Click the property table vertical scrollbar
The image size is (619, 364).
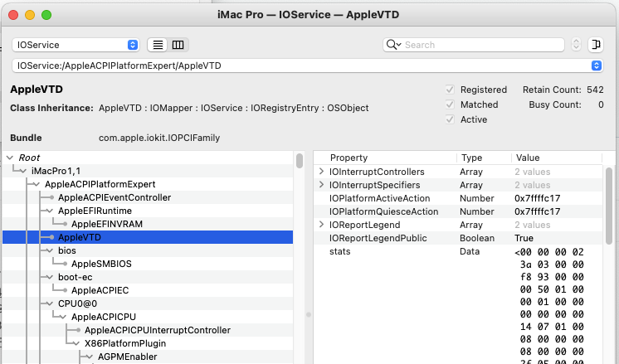(609, 206)
